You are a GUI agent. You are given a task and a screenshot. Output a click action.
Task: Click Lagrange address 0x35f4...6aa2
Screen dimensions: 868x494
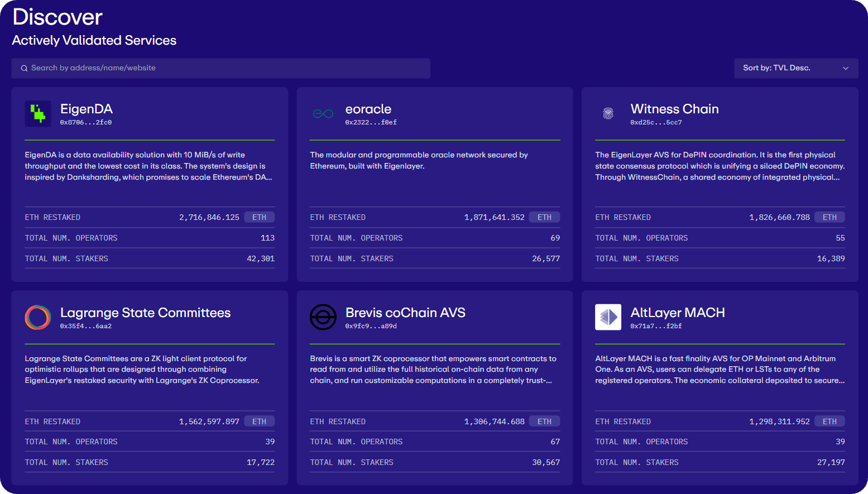pyautogui.click(x=86, y=326)
